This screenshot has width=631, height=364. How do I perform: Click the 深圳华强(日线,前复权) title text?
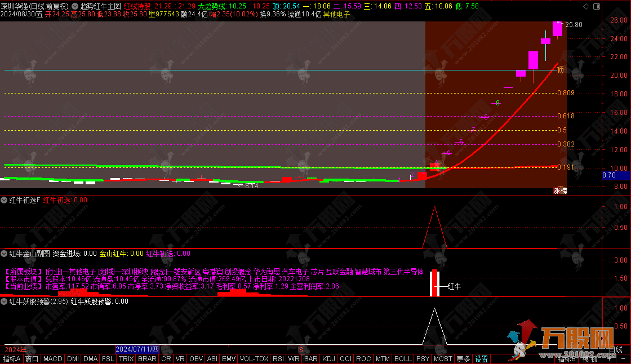34,6
